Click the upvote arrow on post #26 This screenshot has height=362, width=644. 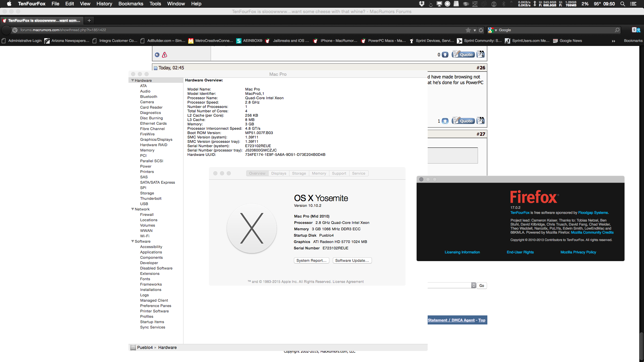(445, 121)
